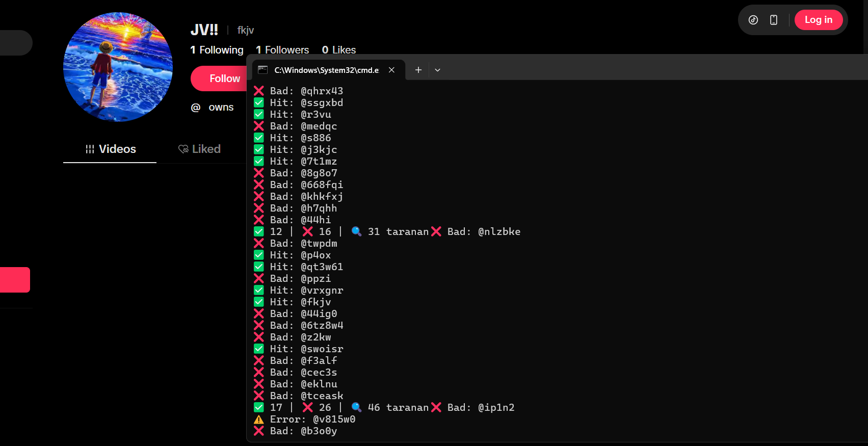Click the 'Hit: @p4ox' line

click(293, 255)
